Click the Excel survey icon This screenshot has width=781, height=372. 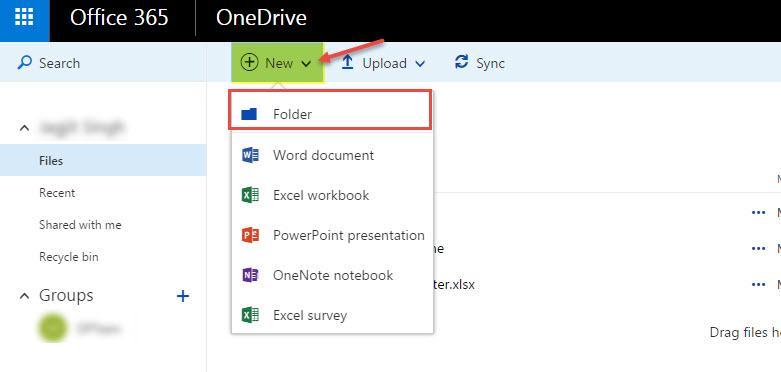250,315
